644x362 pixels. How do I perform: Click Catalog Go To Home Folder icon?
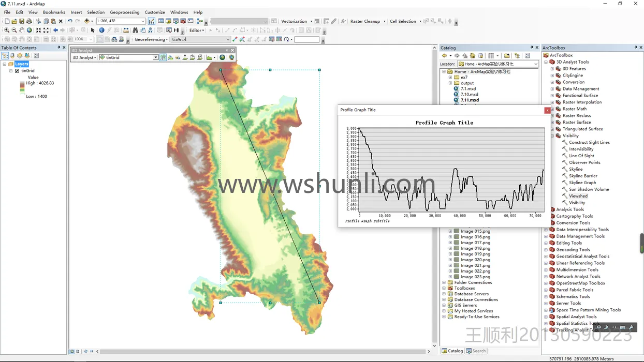473,55
